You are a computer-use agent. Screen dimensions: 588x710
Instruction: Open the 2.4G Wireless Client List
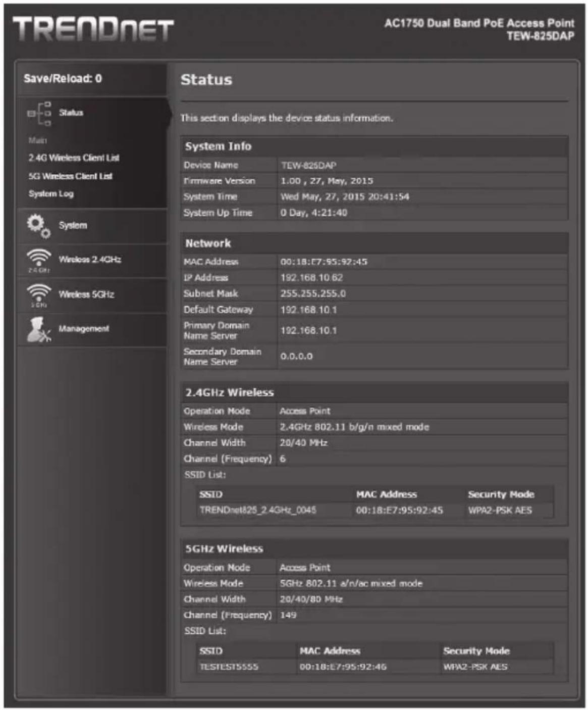(x=74, y=158)
